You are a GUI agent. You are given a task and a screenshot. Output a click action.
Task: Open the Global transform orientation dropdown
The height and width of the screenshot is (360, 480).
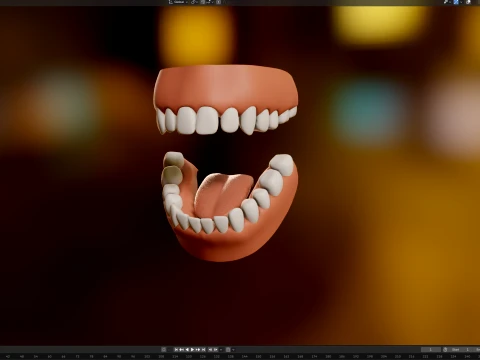[178, 2]
